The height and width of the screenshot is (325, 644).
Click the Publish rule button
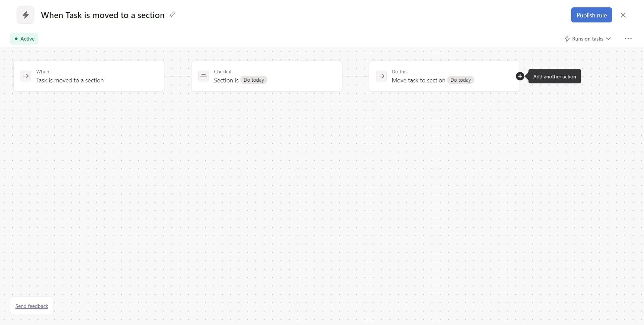pos(591,15)
